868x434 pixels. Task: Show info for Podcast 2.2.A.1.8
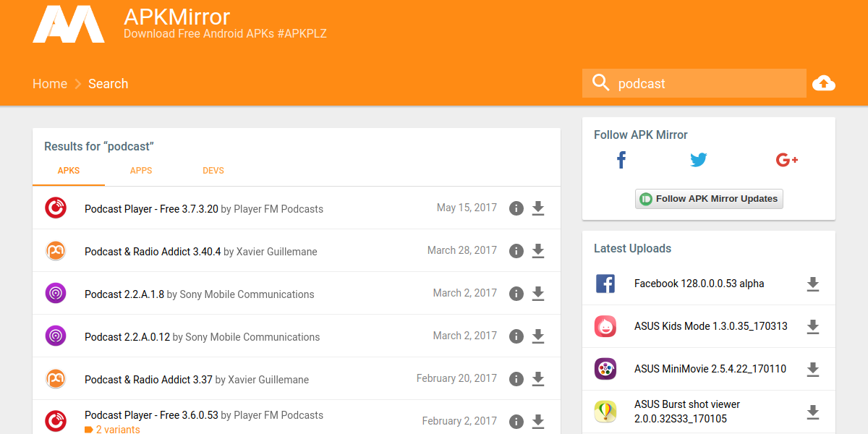tap(516, 294)
